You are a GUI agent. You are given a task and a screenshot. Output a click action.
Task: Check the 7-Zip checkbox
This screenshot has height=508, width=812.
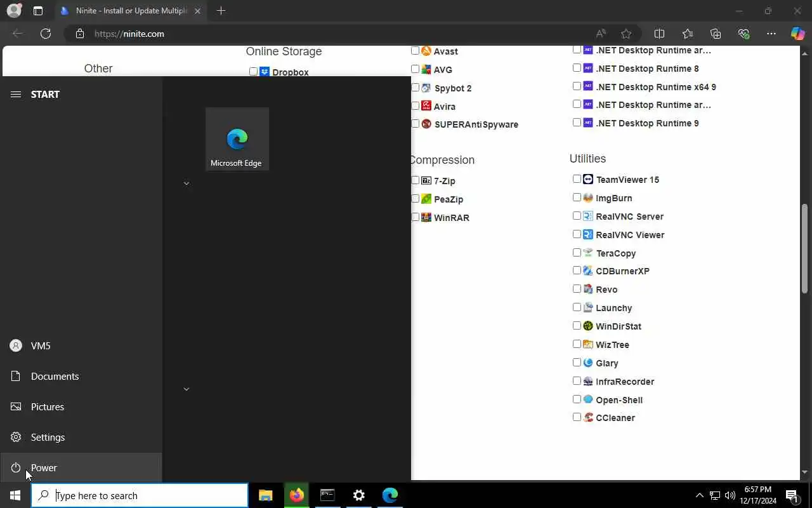click(x=415, y=180)
